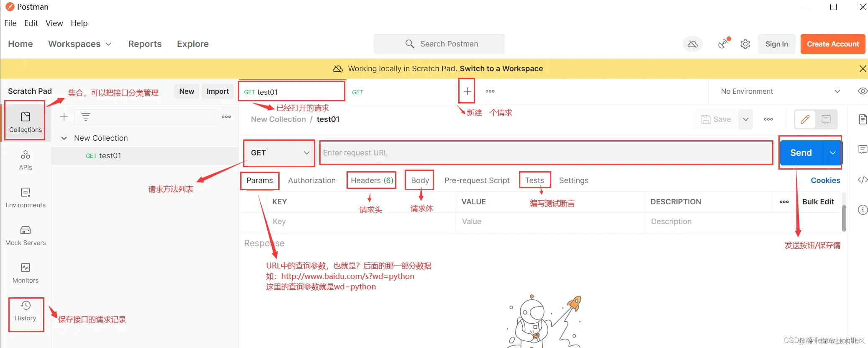The height and width of the screenshot is (348, 868).
Task: Open the GET request method dropdown
Action: (279, 153)
